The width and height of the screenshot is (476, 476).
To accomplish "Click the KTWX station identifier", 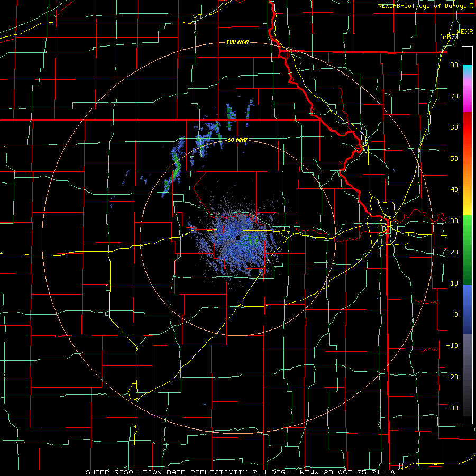I will [x=310, y=472].
